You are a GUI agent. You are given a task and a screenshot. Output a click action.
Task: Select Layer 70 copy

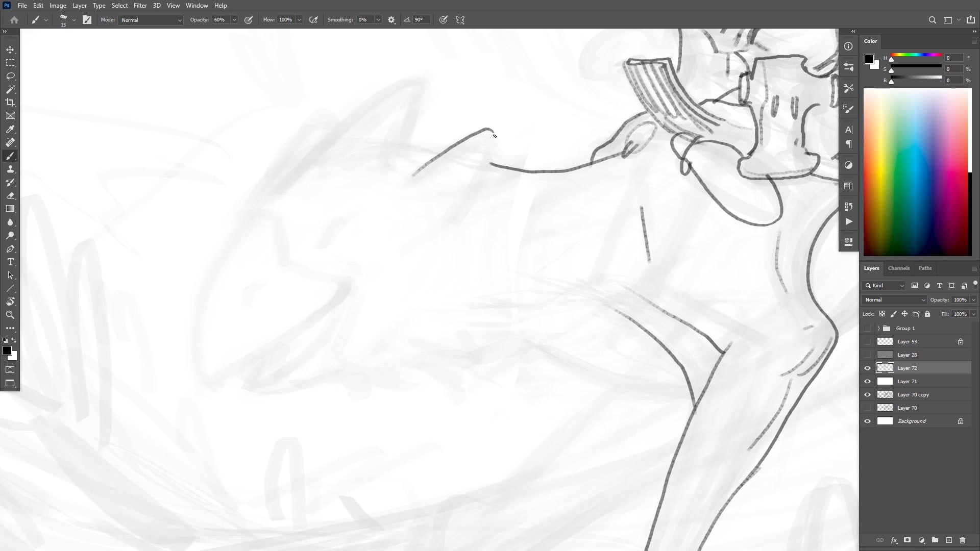coord(913,394)
